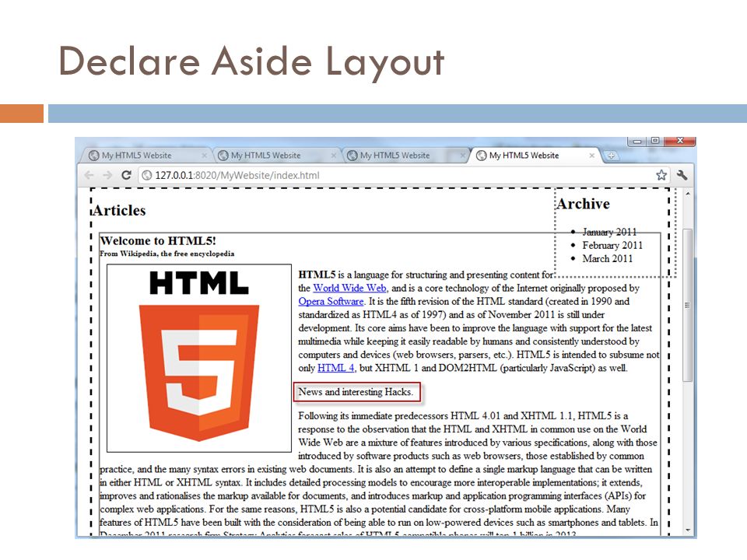Select February 2011 in the Archive list
The height and width of the screenshot is (560, 747).
[612, 245]
